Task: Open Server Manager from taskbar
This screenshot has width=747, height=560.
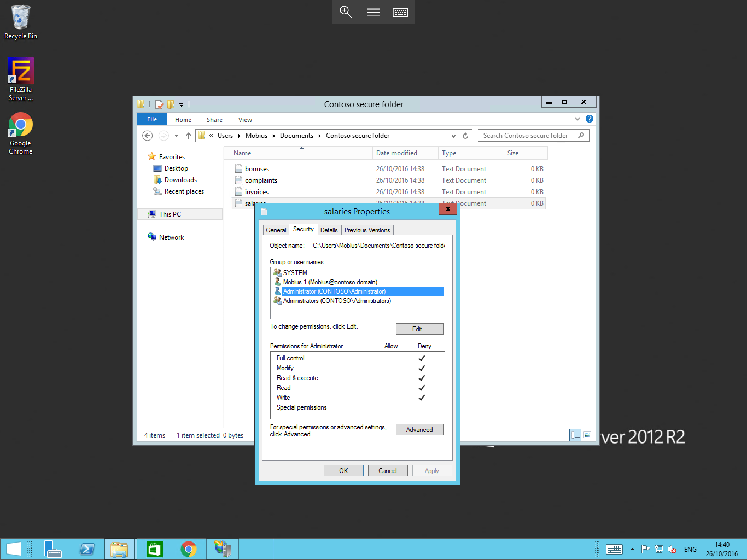Action: [52, 549]
